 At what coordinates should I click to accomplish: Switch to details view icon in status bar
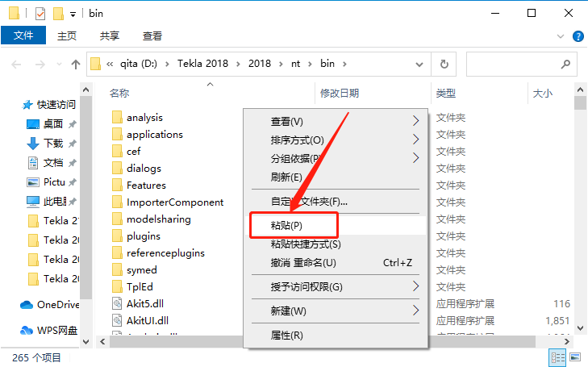557,357
